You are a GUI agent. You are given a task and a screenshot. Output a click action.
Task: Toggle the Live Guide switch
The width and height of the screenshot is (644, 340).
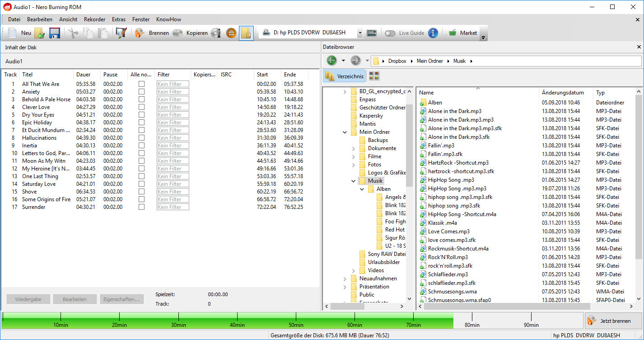tap(390, 33)
